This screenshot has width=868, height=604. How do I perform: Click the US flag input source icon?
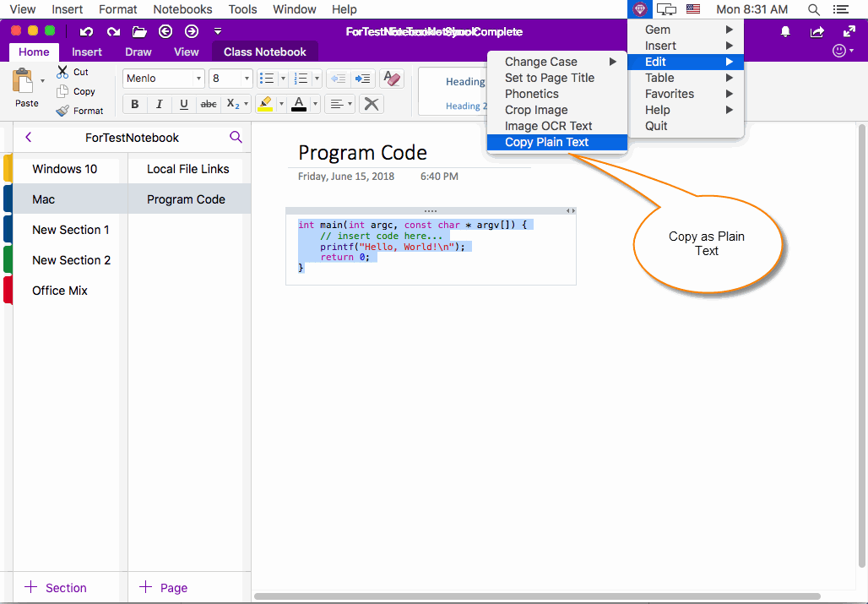point(693,8)
